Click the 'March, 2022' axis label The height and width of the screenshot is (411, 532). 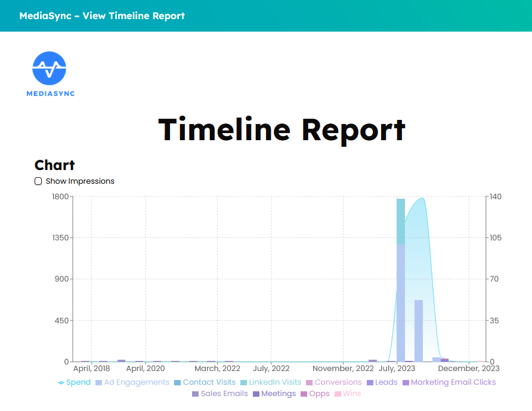pos(217,369)
